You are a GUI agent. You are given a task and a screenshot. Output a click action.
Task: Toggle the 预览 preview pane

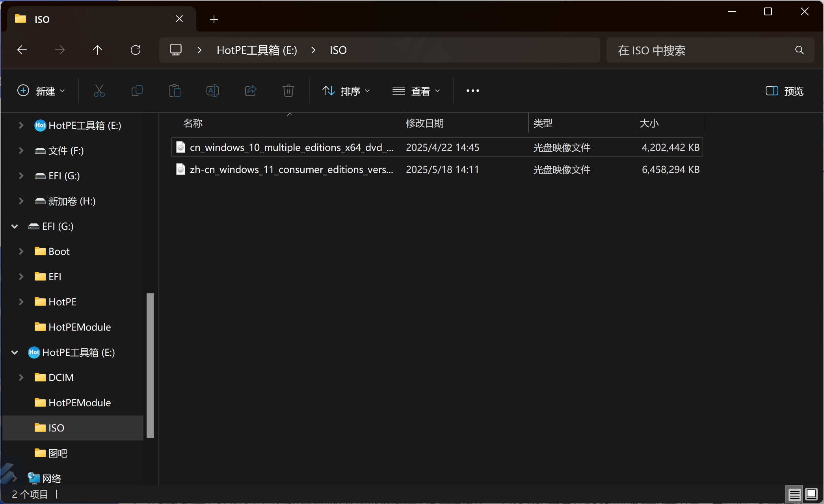784,91
